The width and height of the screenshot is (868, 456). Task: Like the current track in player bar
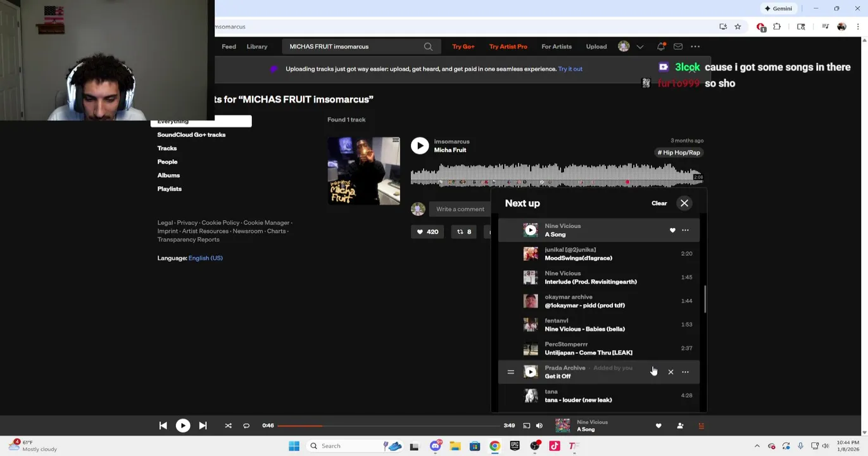pos(658,426)
